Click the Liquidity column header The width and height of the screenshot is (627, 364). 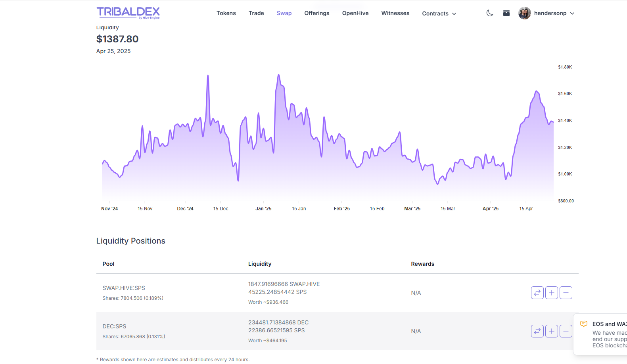coord(260,264)
